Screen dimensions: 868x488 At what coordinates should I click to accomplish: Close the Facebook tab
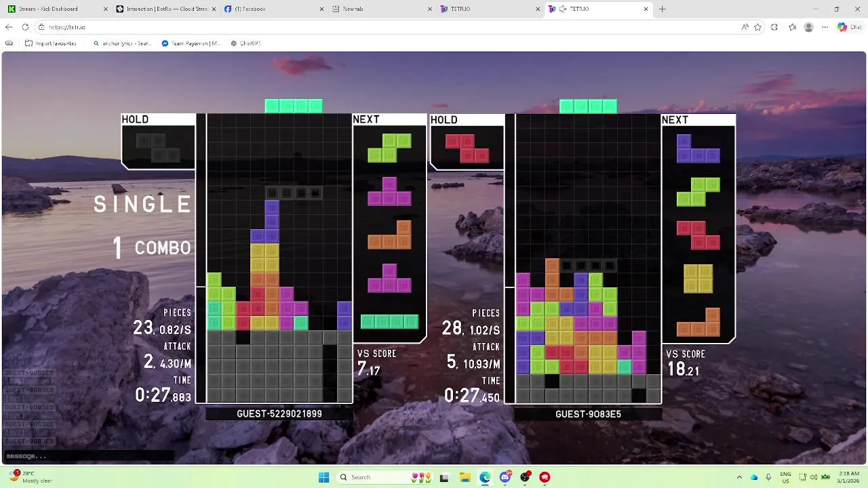[x=322, y=9]
